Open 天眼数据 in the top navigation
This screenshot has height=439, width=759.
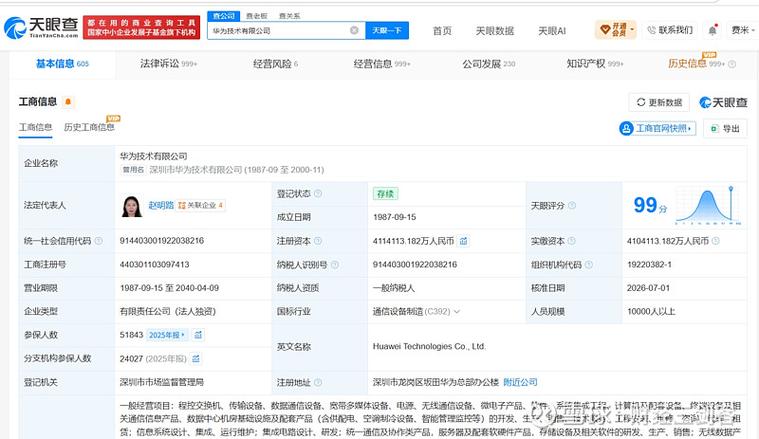click(495, 30)
